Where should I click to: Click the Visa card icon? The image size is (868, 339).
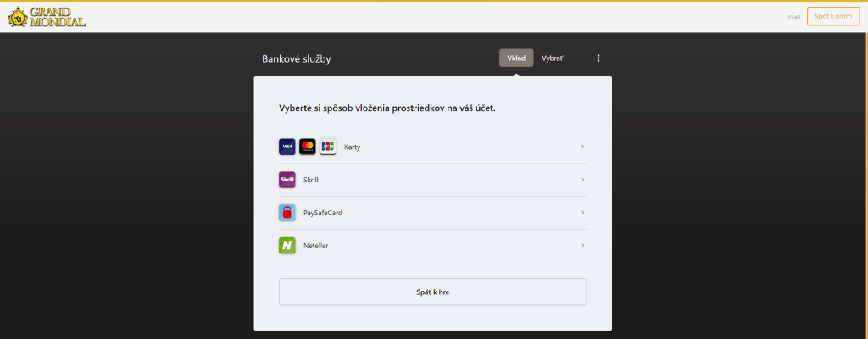pos(287,147)
